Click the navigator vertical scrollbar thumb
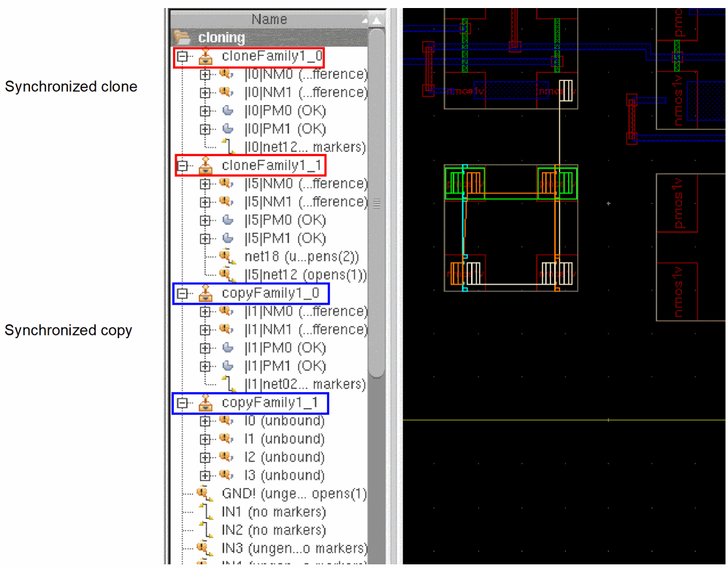 click(x=376, y=202)
